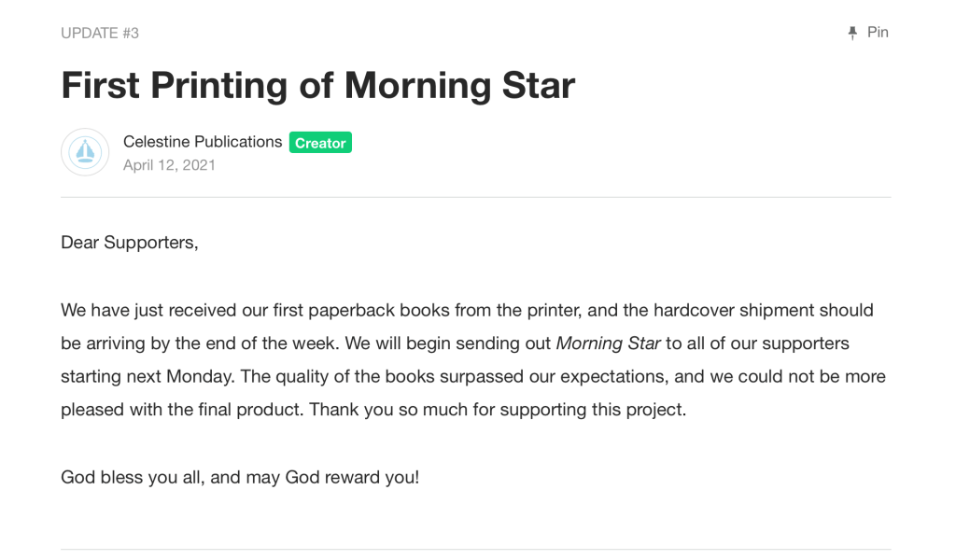The width and height of the screenshot is (956, 560).
Task: Click the bottom divider below the update text
Action: click(476, 549)
